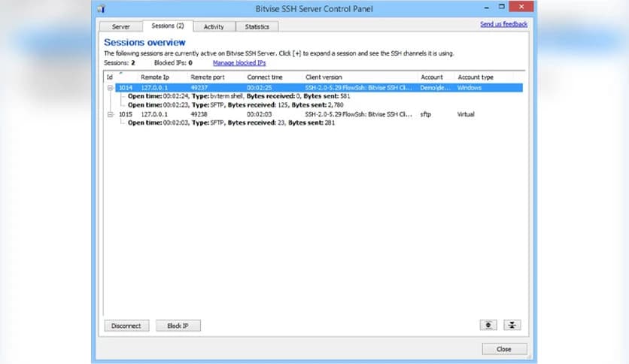Click the Windows account type cell
This screenshot has width=629, height=364.
pyautogui.click(x=469, y=88)
